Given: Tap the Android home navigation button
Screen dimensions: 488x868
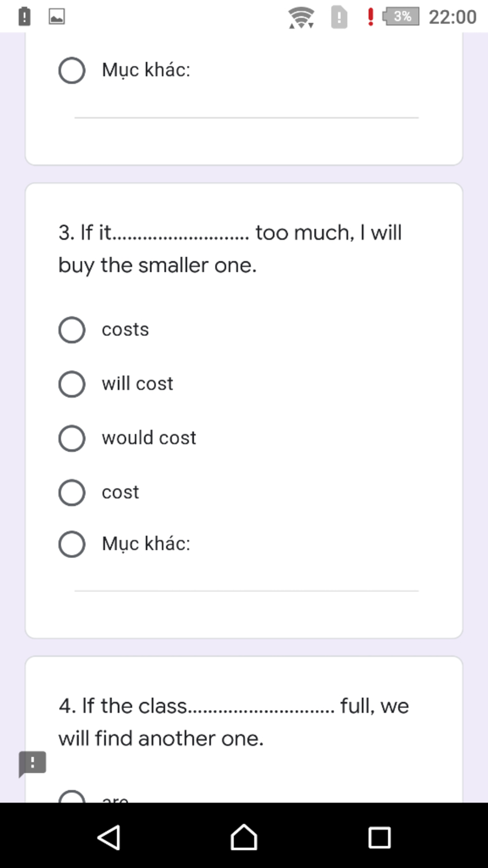Looking at the screenshot, I should point(244,837).
